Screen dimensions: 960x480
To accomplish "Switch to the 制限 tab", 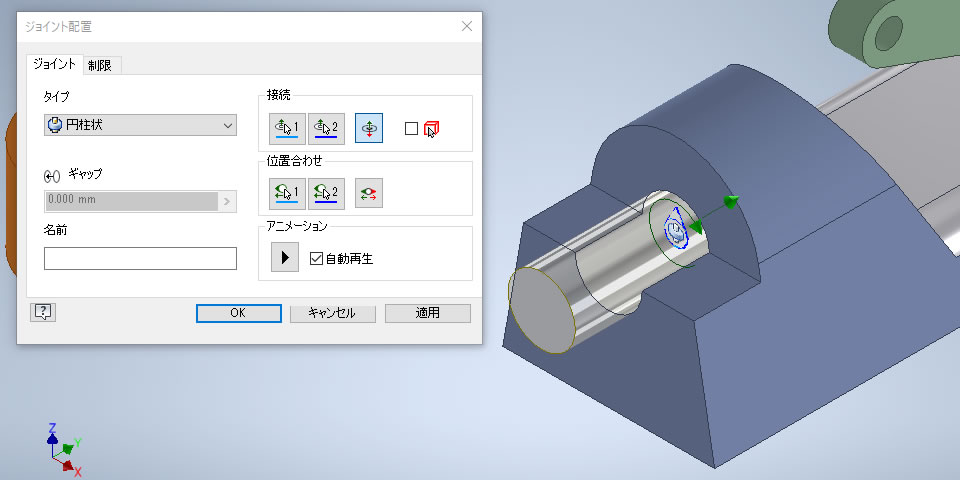I will click(x=100, y=66).
